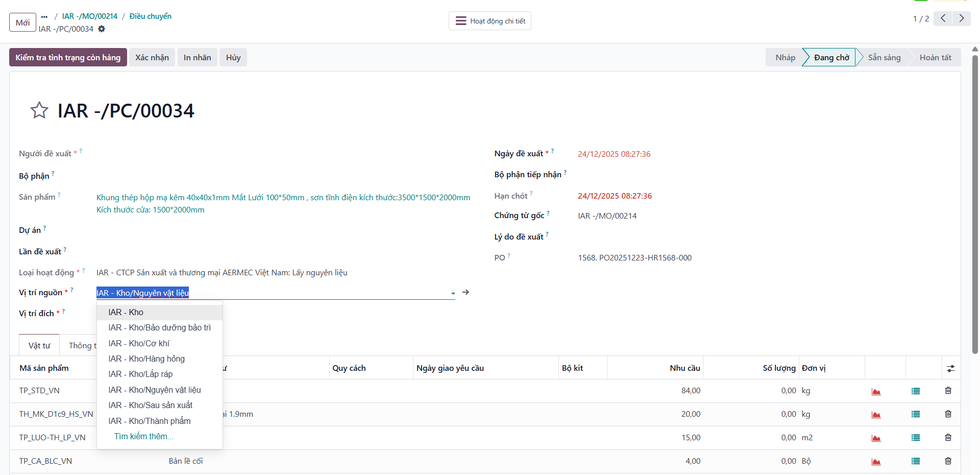980x475 pixels.
Task: Go to previous record arrow
Action: pyautogui.click(x=943, y=18)
